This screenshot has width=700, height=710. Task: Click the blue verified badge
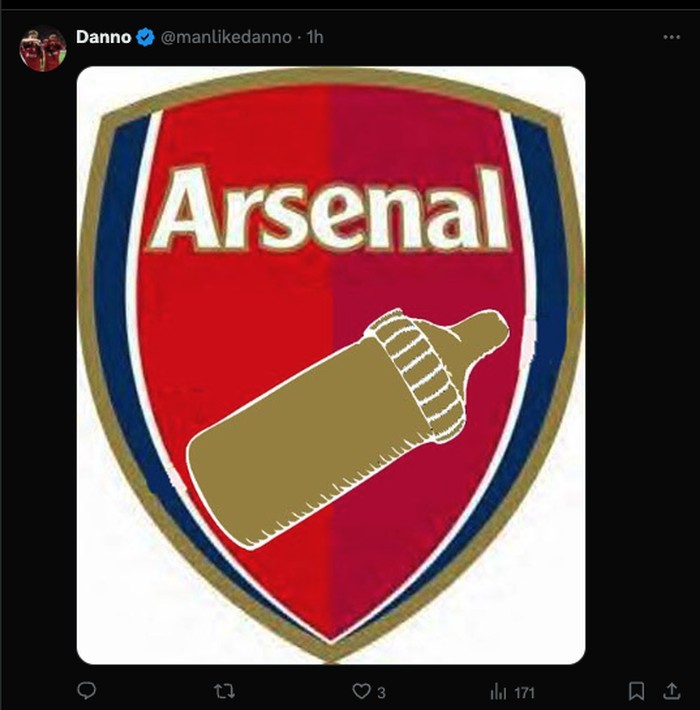coord(145,38)
